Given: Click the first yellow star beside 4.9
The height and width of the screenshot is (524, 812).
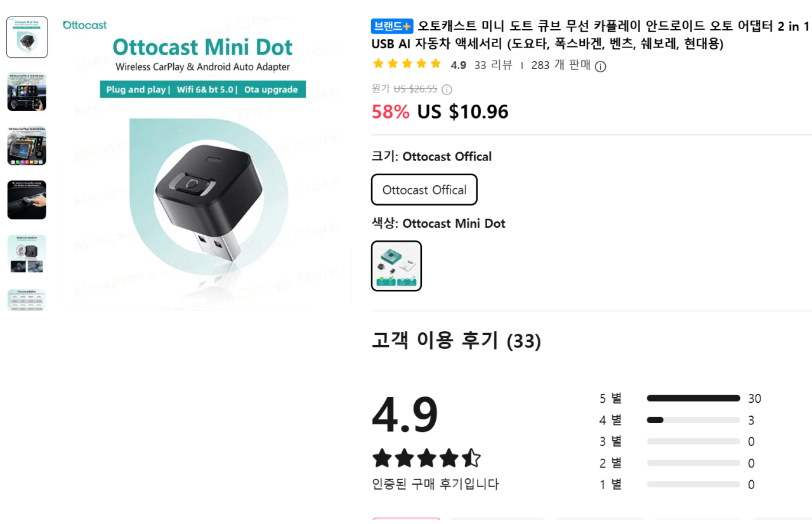Looking at the screenshot, I should point(378,63).
